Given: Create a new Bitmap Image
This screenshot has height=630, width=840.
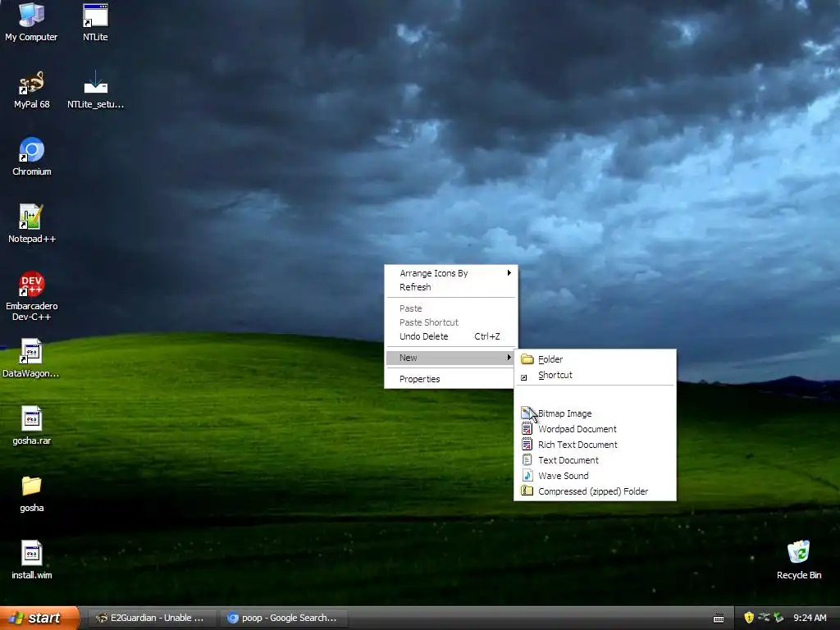Looking at the screenshot, I should [595, 413].
